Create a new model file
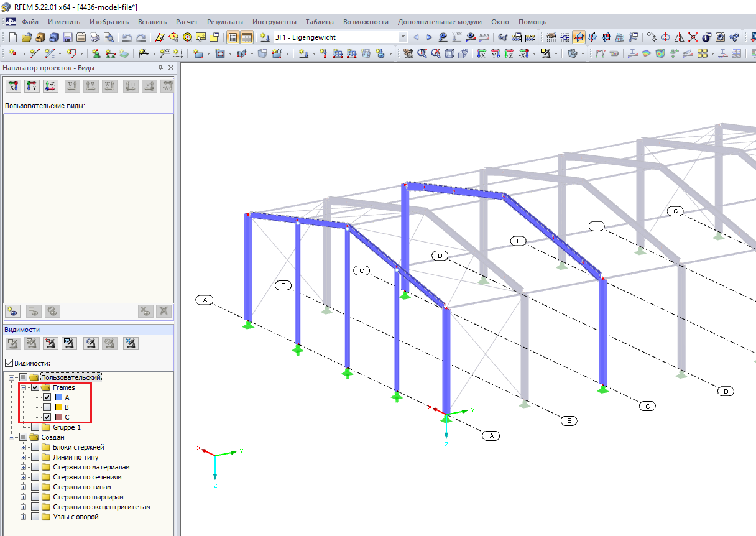Screen dimensions: 756x536 pyautogui.click(x=12, y=37)
